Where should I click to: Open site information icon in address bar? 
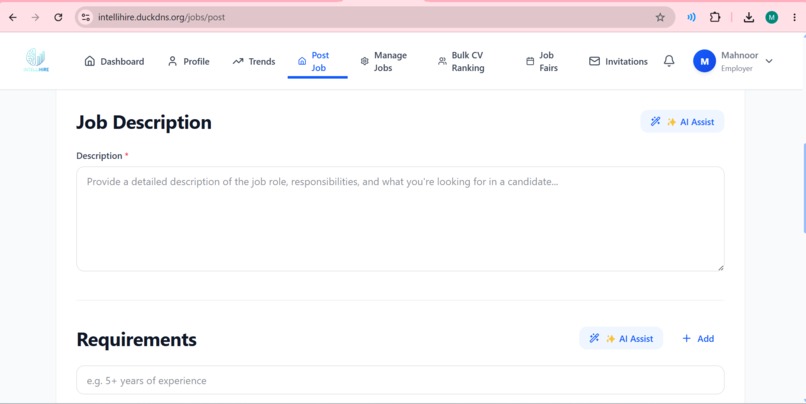86,17
